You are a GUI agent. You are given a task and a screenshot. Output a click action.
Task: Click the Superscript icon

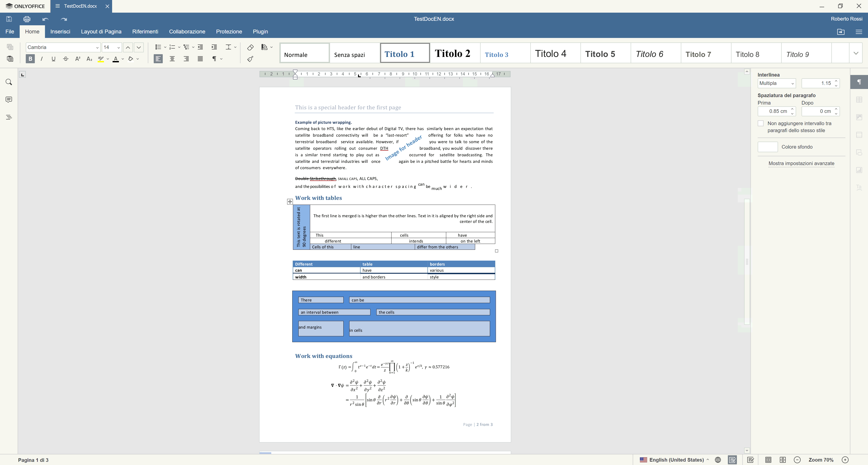coord(78,59)
